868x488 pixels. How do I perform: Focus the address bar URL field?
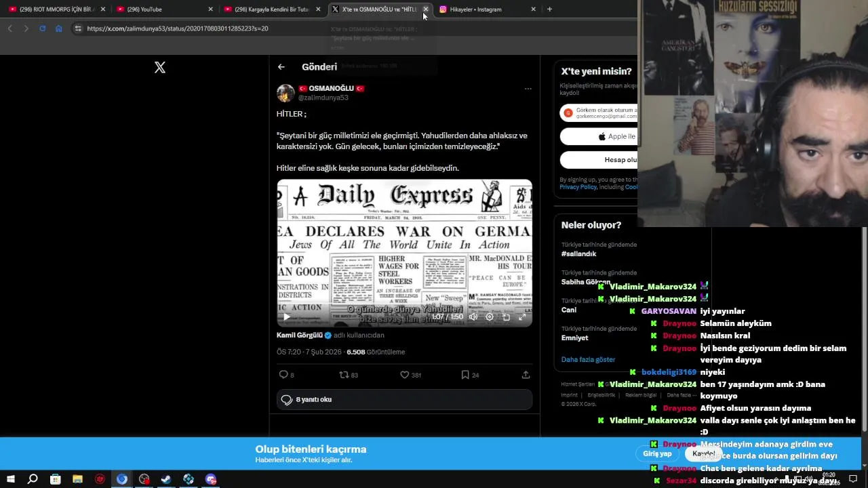coord(353,28)
